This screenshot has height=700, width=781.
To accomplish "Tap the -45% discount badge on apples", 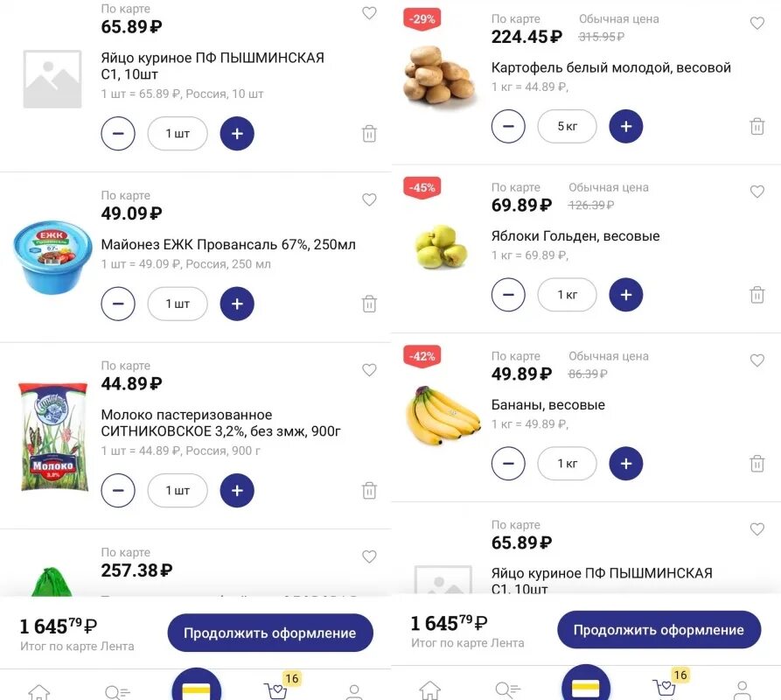I will click(422, 187).
